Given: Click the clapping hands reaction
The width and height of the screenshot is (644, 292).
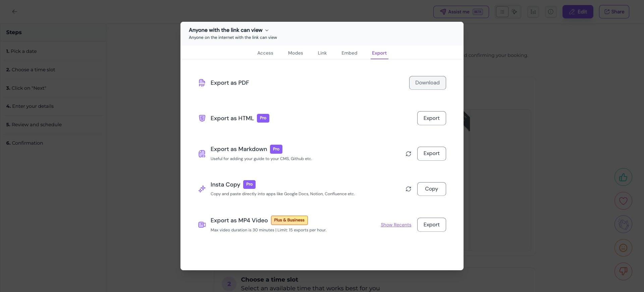Looking at the screenshot, I should pos(623,224).
